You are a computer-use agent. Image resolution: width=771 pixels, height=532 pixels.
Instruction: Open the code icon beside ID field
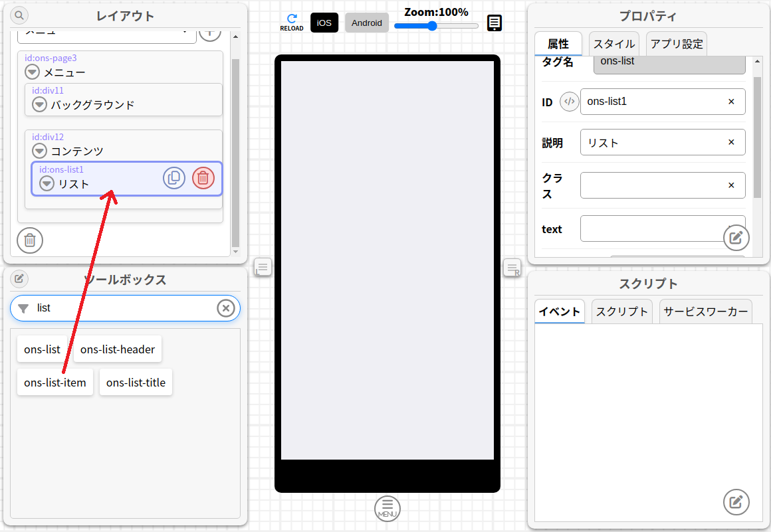coord(569,102)
